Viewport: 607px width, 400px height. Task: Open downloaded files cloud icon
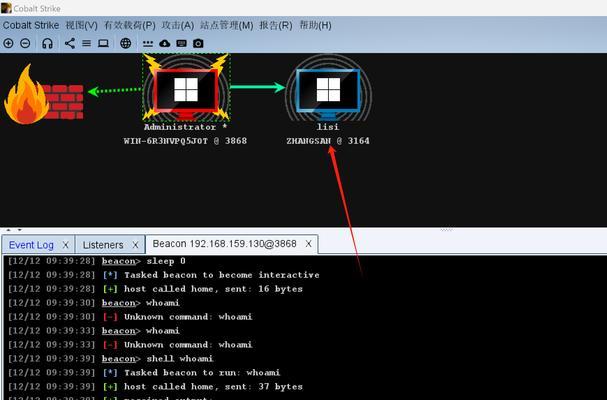[165, 43]
